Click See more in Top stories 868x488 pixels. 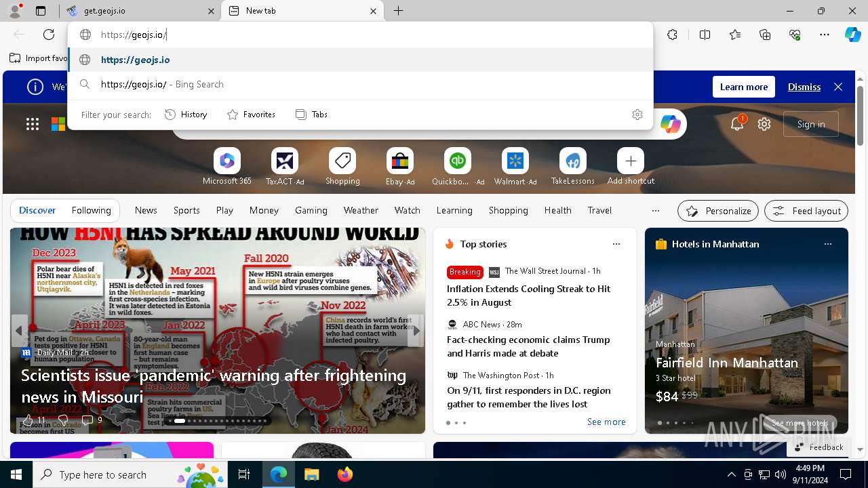click(x=606, y=422)
